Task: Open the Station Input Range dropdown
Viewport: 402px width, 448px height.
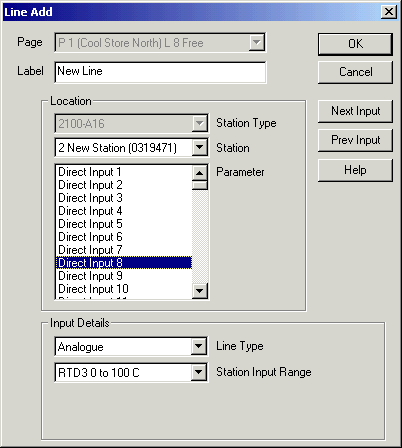Action: [199, 372]
